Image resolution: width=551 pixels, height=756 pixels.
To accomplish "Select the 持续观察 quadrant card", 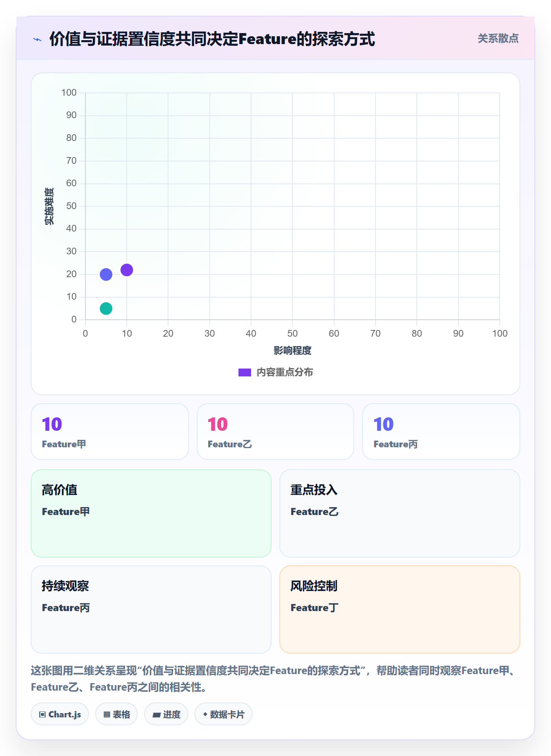I will coord(151,610).
